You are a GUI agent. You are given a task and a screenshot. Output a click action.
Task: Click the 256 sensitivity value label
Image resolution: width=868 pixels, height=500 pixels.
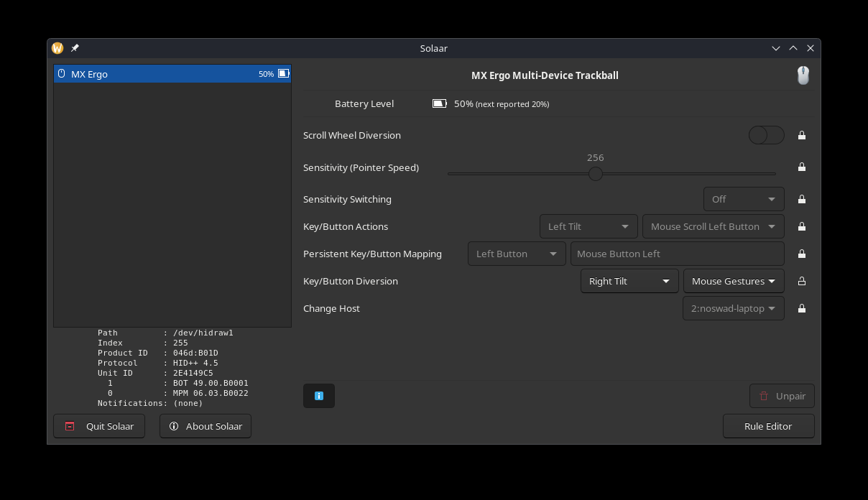pos(596,157)
